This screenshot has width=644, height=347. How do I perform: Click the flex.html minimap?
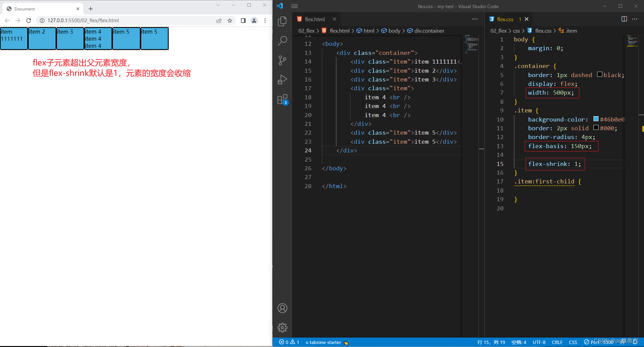coord(471,44)
